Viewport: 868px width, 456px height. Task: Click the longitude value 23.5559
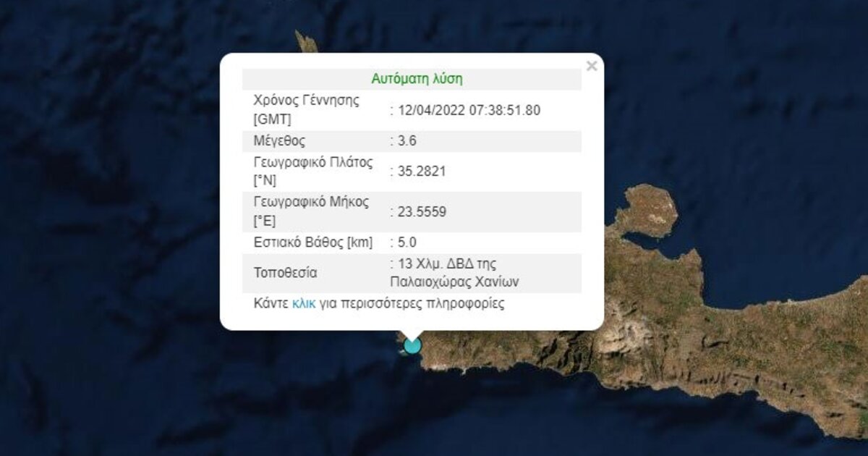(420, 212)
